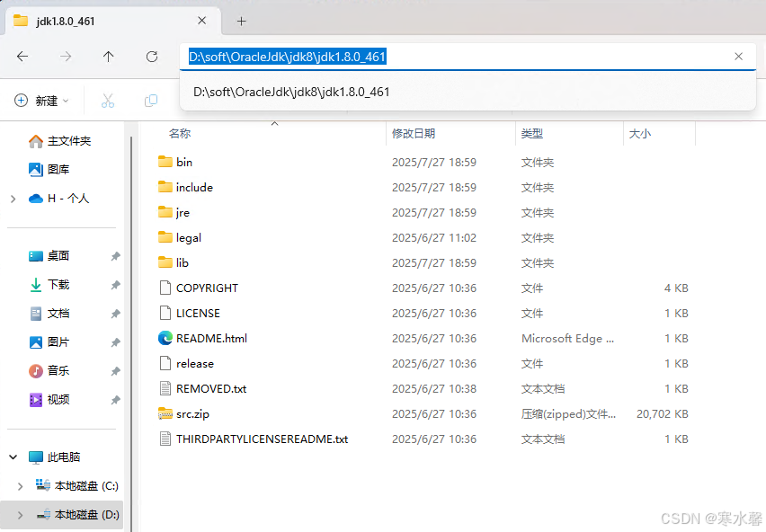Open 图库 (Gallery) in sidebar
Image resolution: width=766 pixels, height=532 pixels.
click(49, 169)
